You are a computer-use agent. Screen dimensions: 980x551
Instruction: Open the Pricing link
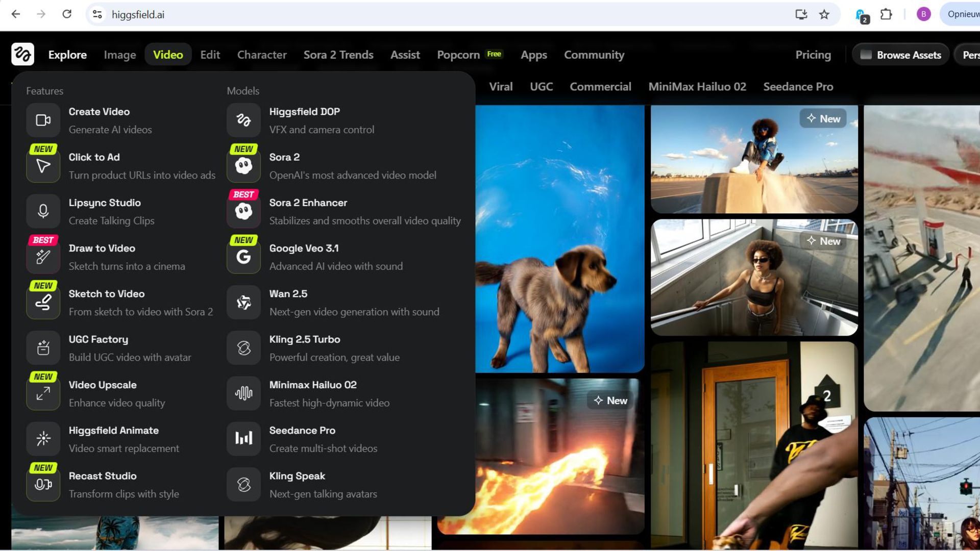click(813, 55)
